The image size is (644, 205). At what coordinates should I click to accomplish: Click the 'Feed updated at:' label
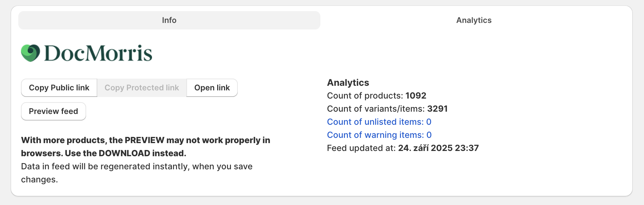coord(361,148)
